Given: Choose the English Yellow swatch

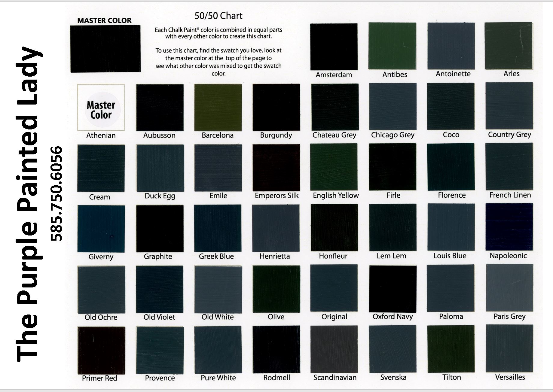Looking at the screenshot, I should click(334, 167).
